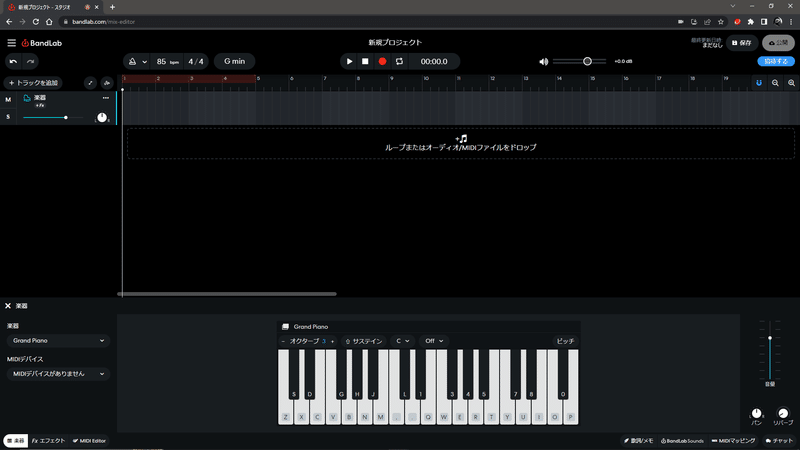
Task: Click the piano track instrument icon
Action: click(x=27, y=98)
